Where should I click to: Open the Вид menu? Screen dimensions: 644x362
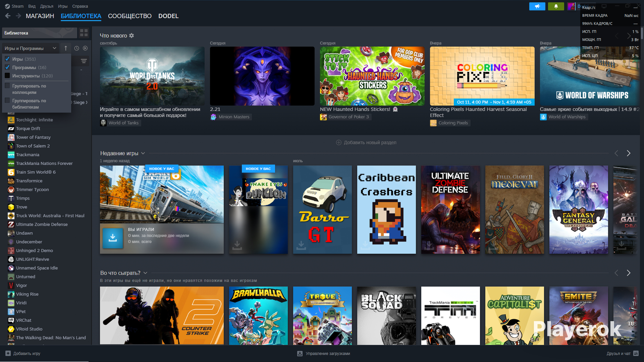[x=32, y=6]
